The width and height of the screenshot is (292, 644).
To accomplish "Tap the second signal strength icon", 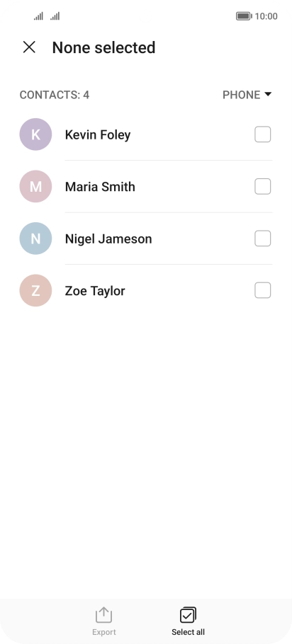I will tap(55, 16).
